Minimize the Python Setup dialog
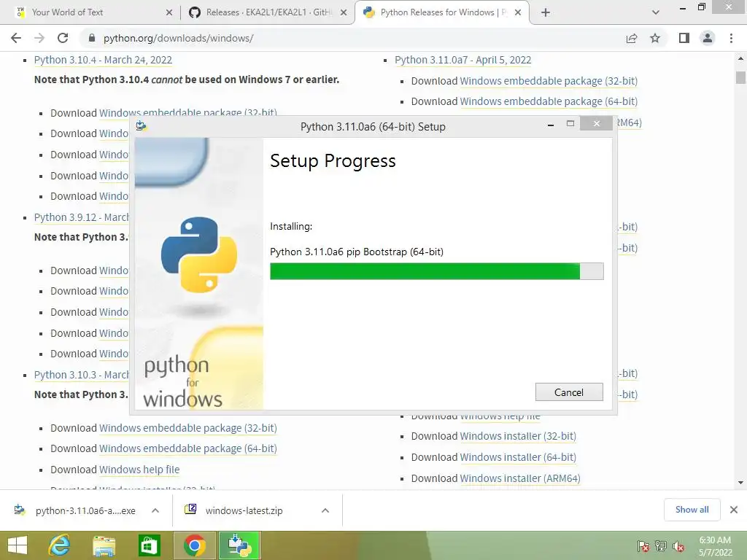 click(x=551, y=125)
